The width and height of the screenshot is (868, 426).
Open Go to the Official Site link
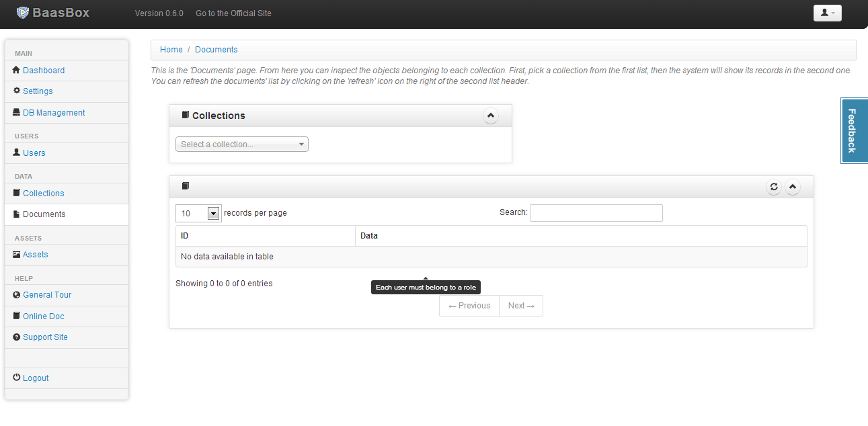click(233, 13)
